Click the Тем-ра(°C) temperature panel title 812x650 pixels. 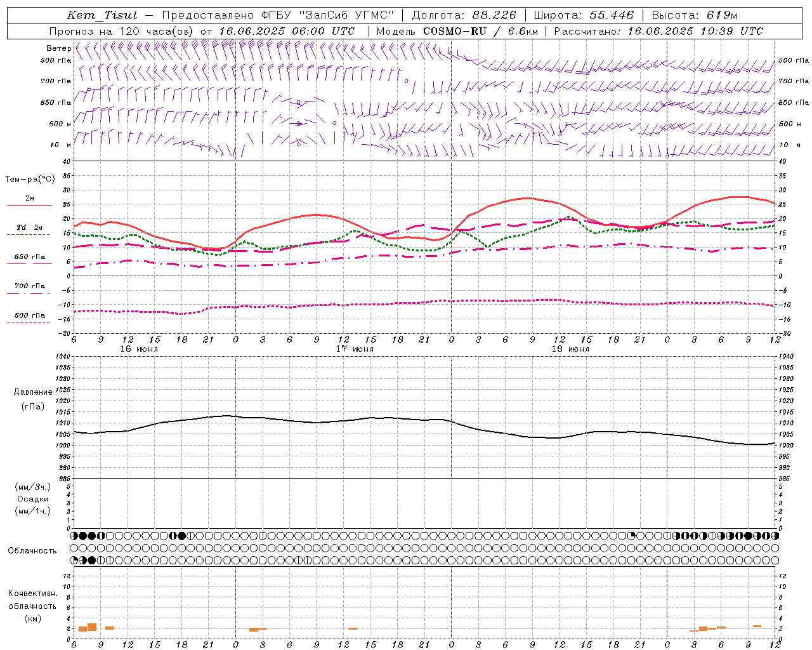coord(30,180)
